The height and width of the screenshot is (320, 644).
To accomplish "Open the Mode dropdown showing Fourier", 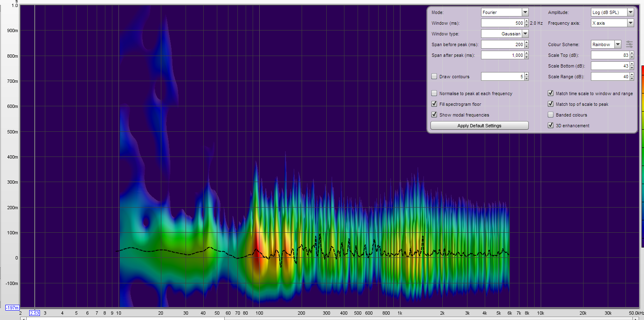I will [525, 12].
